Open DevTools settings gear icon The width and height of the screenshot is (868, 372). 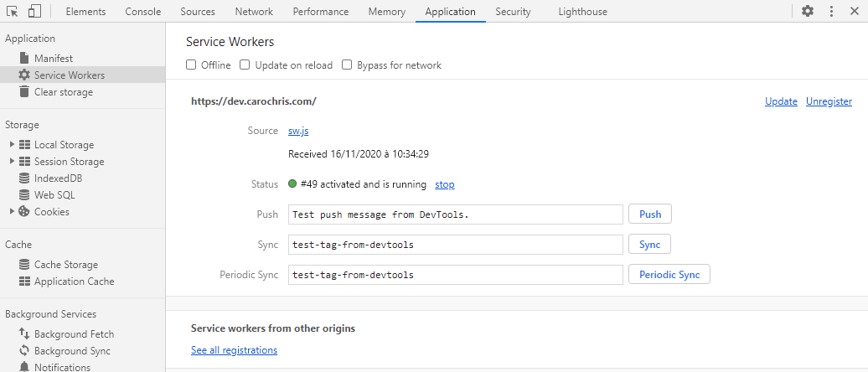pos(808,11)
